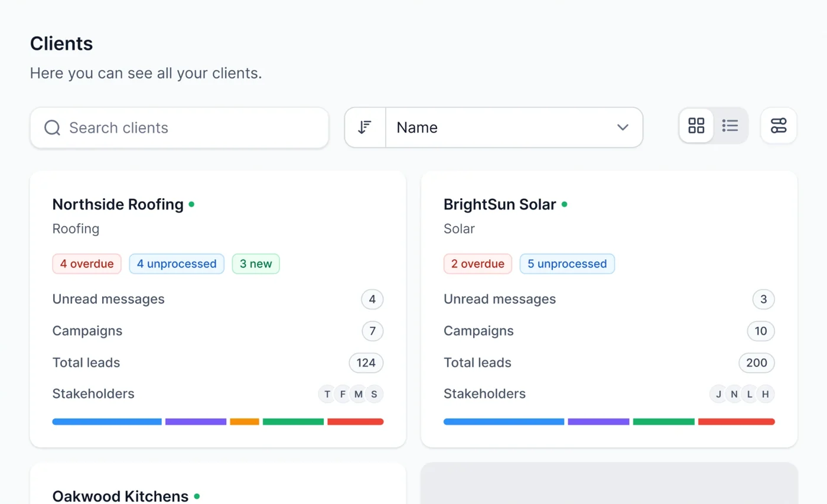827x504 pixels.
Task: Click the blue segment of Northside Roofing's bar
Action: point(107,422)
